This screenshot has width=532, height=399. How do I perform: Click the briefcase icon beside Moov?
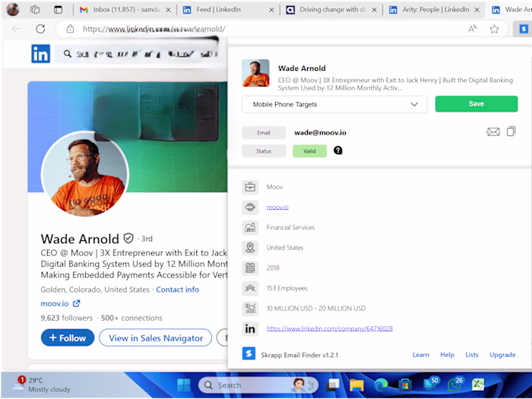click(x=250, y=187)
